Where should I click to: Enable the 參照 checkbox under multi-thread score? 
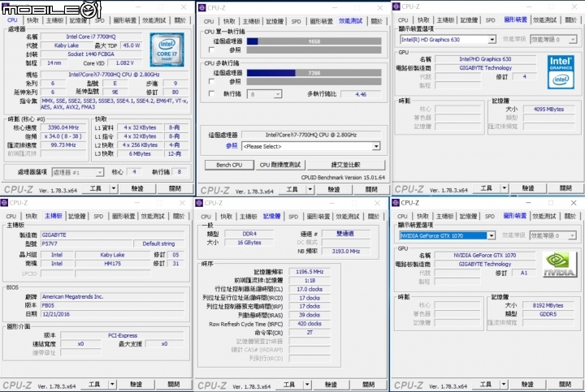(211, 81)
